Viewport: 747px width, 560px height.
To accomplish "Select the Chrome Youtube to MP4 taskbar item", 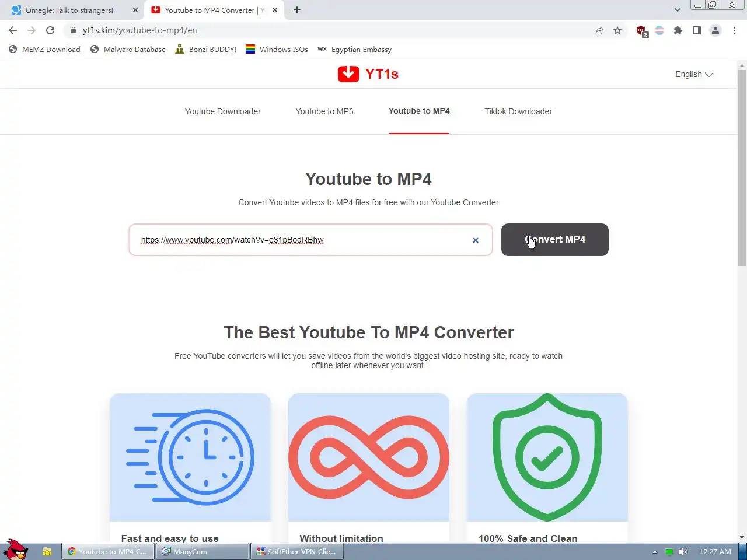I will click(x=108, y=551).
